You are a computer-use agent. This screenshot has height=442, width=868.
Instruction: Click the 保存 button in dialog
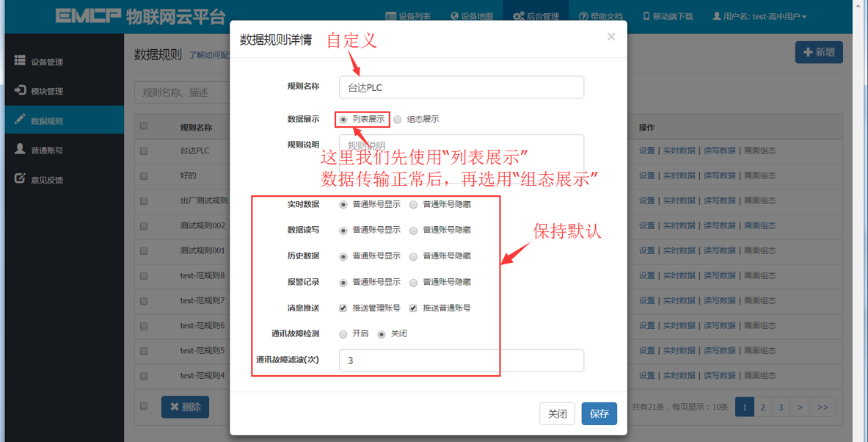coord(599,414)
